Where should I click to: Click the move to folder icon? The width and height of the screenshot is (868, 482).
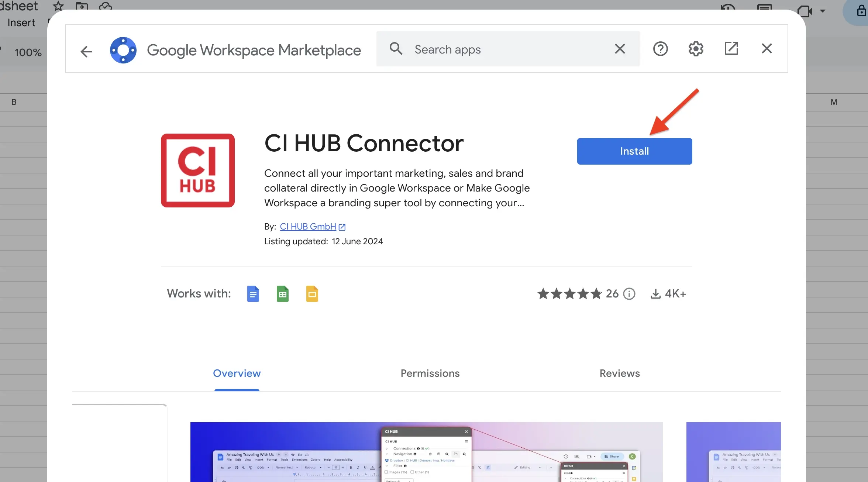click(x=82, y=5)
